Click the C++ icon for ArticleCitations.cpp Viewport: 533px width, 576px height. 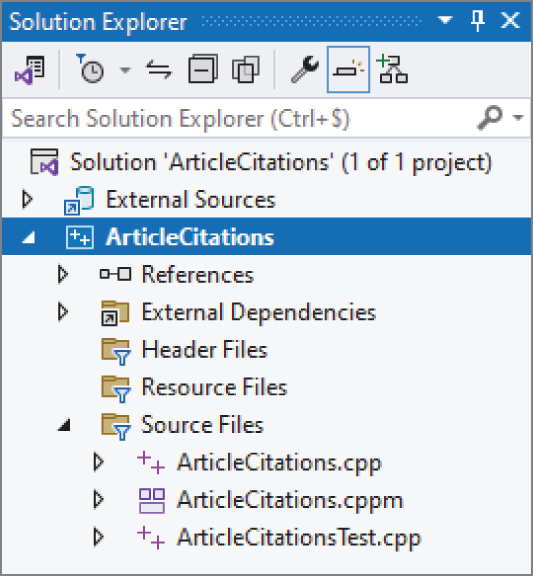(151, 462)
